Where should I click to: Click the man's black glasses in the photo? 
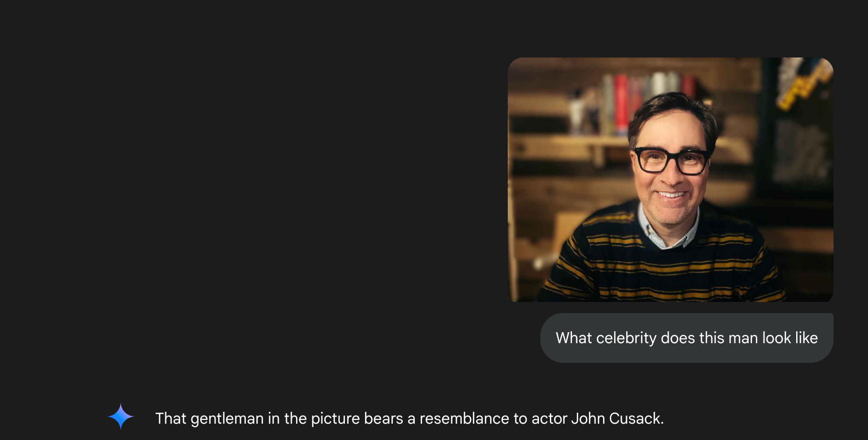[x=672, y=160]
